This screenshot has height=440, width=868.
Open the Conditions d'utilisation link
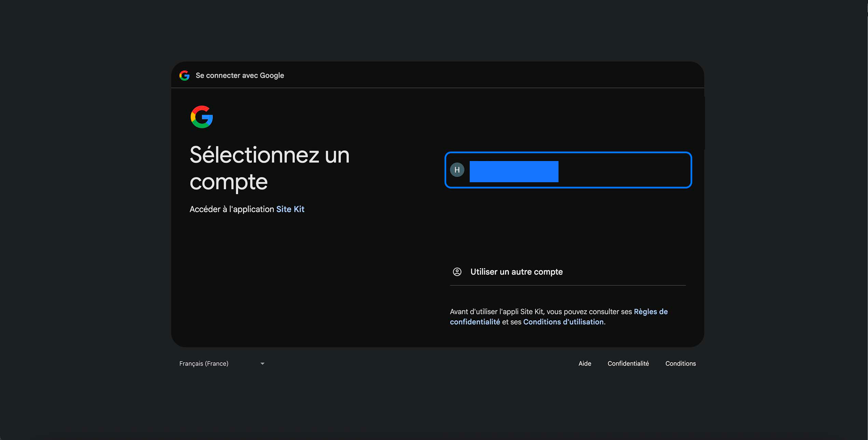(x=563, y=322)
